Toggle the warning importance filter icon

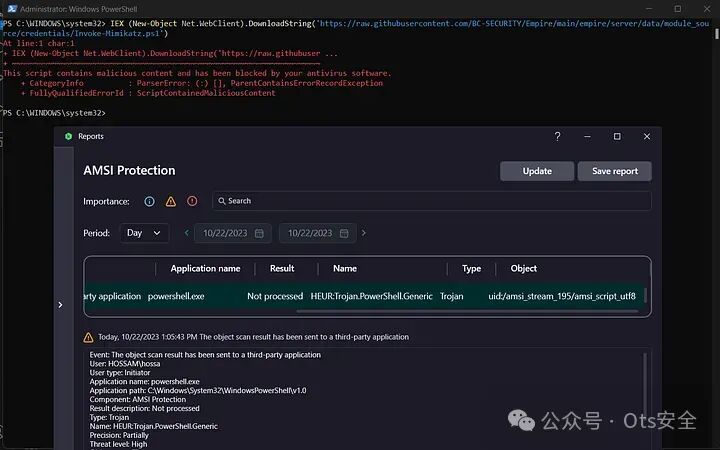[x=171, y=201]
